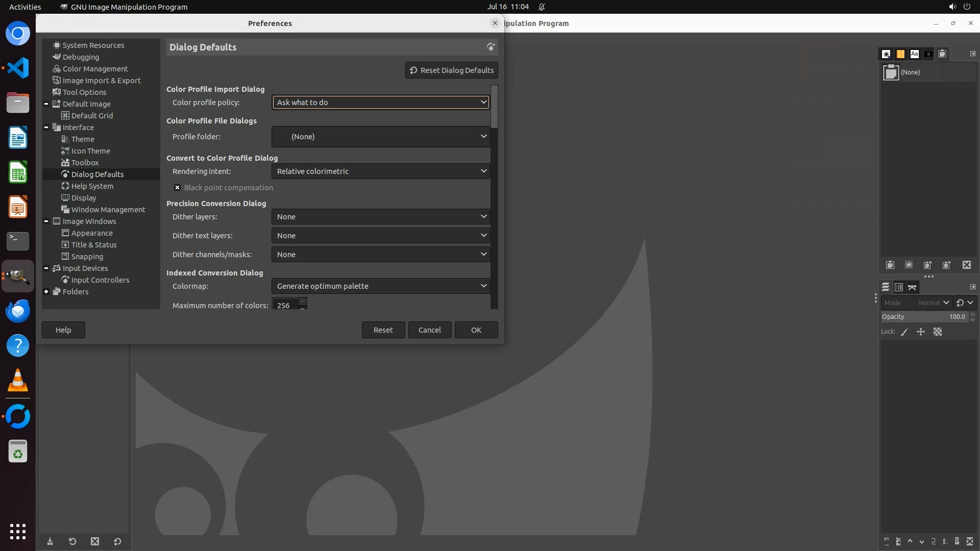Open the Colormap dropdown
The width and height of the screenshot is (980, 551).
coord(381,286)
